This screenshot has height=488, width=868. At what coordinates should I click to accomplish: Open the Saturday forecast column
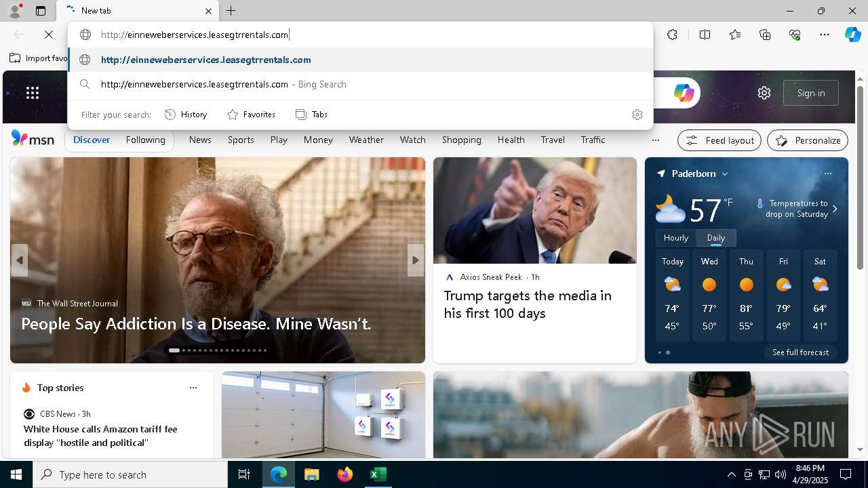click(820, 296)
